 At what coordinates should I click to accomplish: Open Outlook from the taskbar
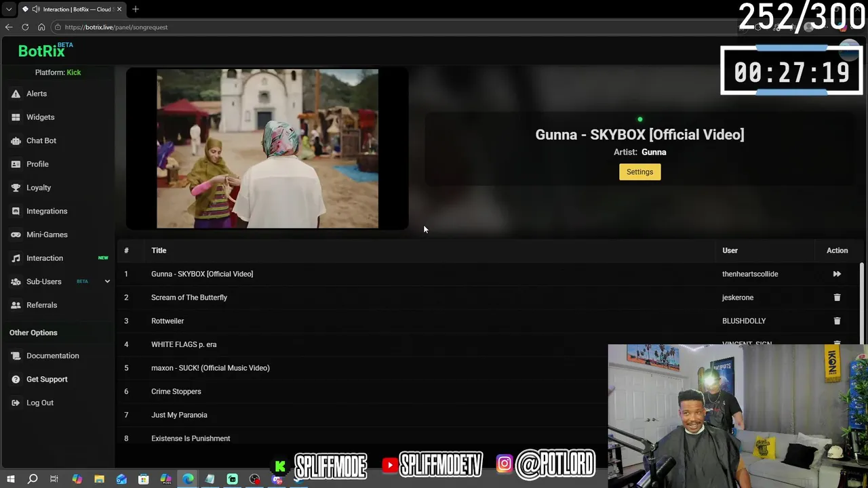(121, 479)
